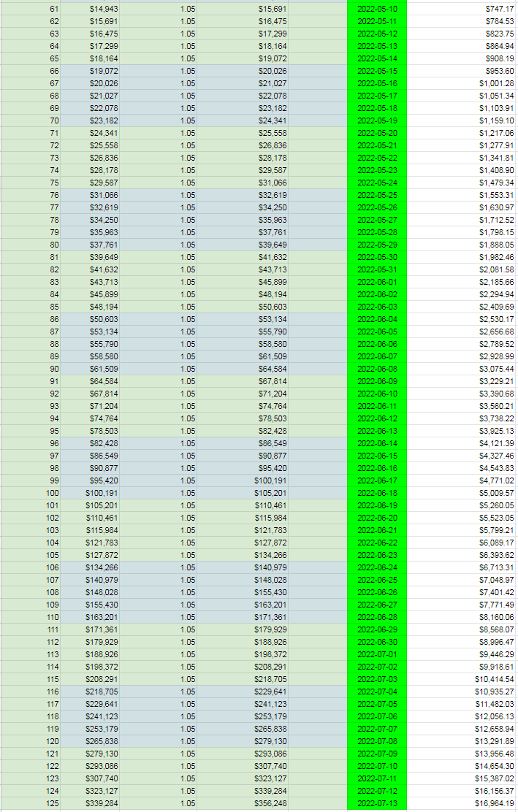The height and width of the screenshot is (812, 518).
Task: Select date cell 2022-06-08
Action: [377, 369]
